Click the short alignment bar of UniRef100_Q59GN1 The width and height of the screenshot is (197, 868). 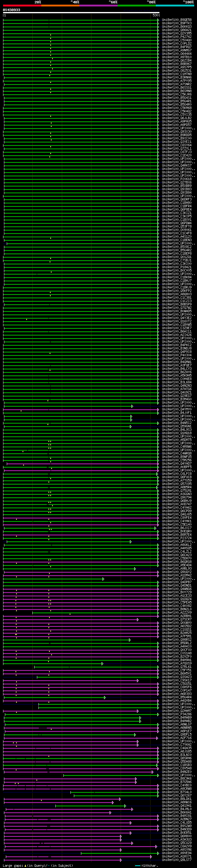67,426
